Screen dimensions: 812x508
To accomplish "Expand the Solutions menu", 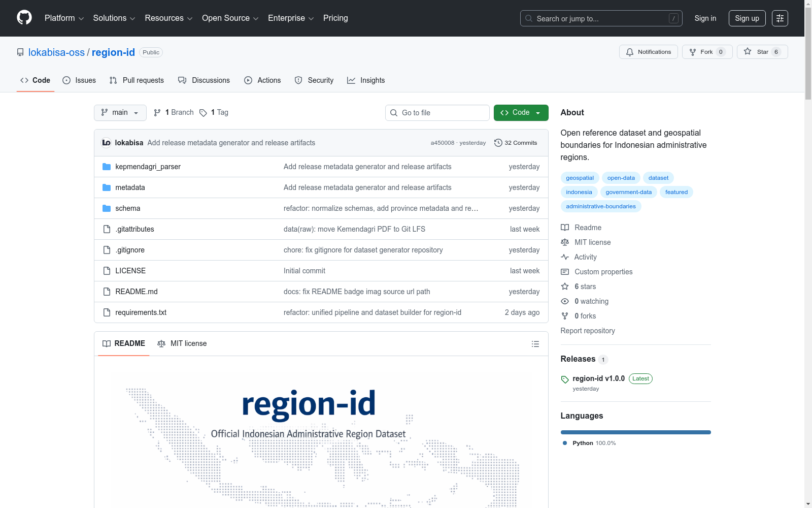I will (114, 18).
